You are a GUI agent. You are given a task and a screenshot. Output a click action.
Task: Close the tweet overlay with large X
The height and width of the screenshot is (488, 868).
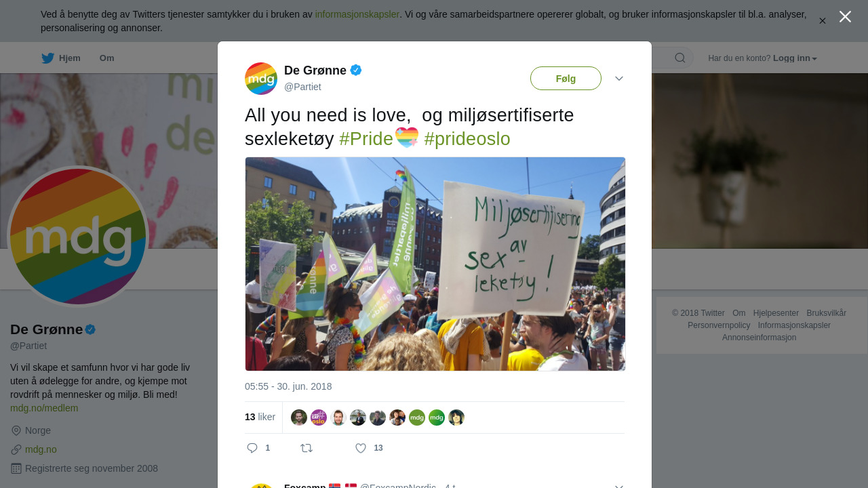pyautogui.click(x=845, y=17)
